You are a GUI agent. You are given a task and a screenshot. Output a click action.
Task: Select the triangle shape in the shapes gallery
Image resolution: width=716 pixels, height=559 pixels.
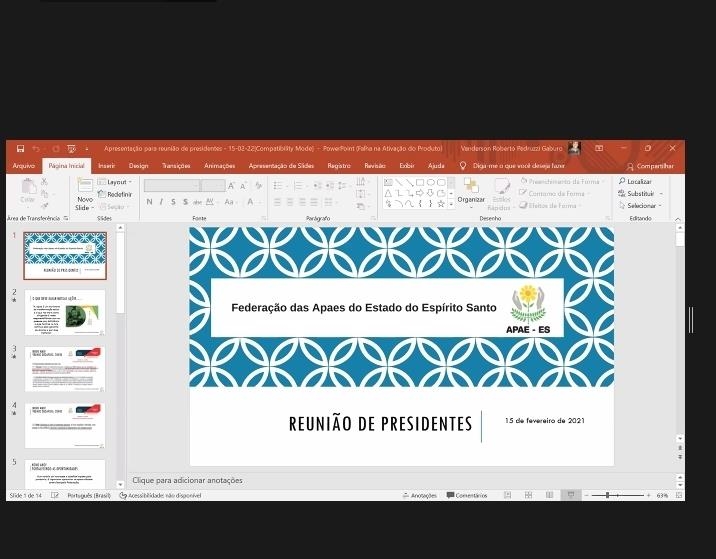pos(388,193)
